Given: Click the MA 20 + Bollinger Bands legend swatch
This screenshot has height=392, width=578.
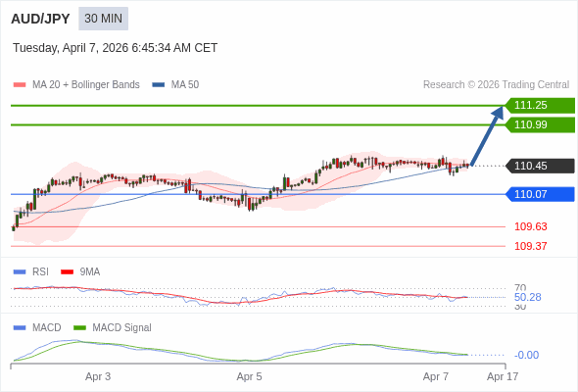Looking at the screenshot, I should click(x=20, y=85).
